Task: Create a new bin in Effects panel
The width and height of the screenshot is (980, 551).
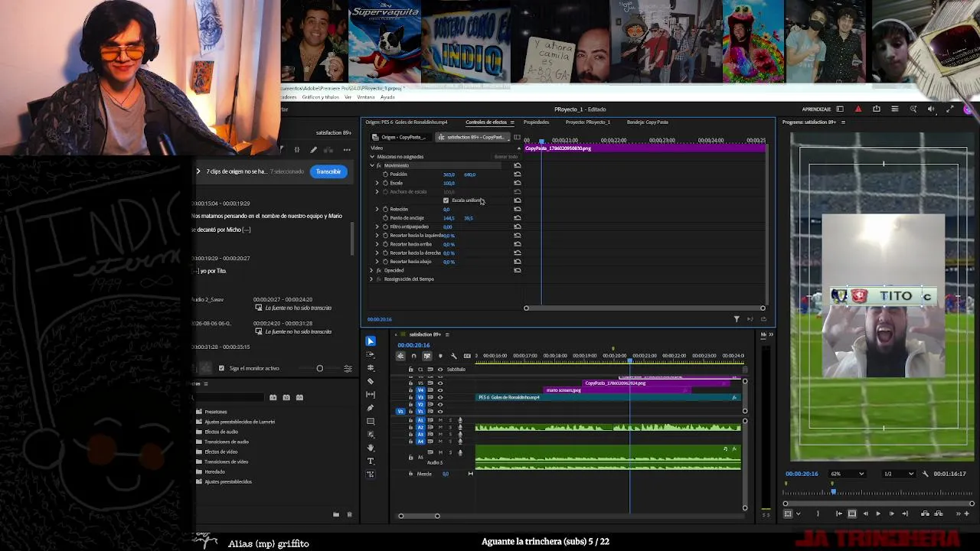Action: 336,515
